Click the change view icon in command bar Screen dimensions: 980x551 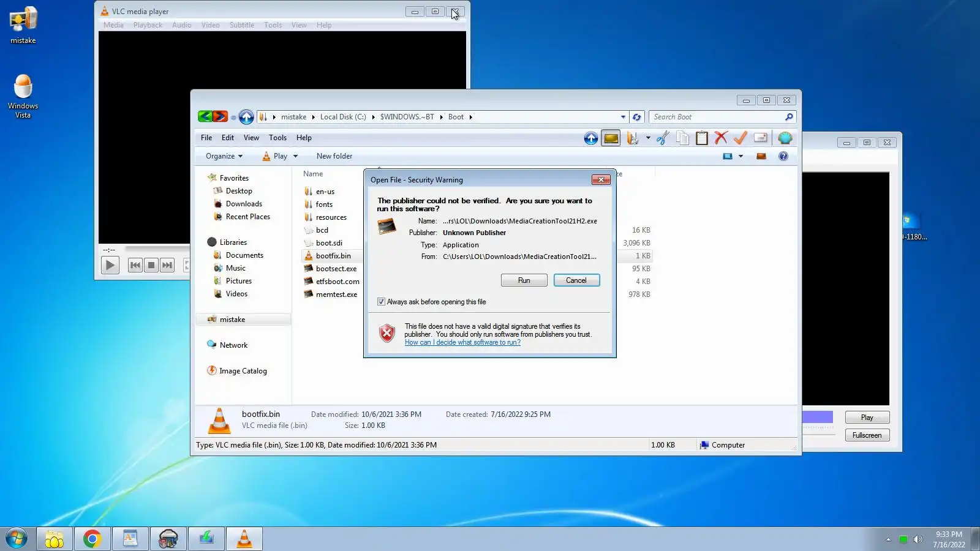coord(728,156)
